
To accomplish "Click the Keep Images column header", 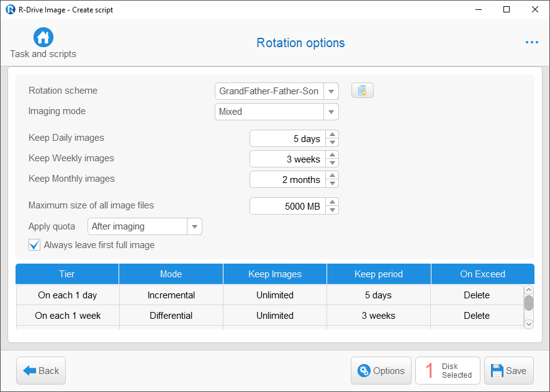I will pyautogui.click(x=275, y=274).
